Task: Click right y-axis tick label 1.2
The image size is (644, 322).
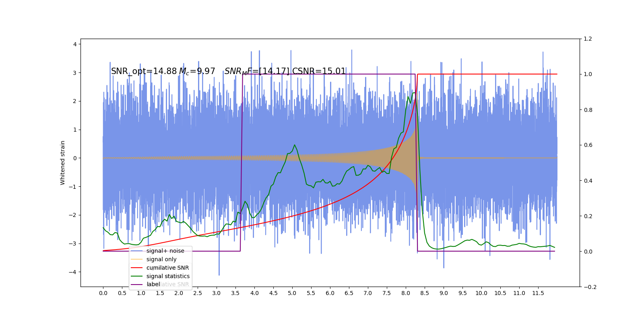Action: coord(588,39)
